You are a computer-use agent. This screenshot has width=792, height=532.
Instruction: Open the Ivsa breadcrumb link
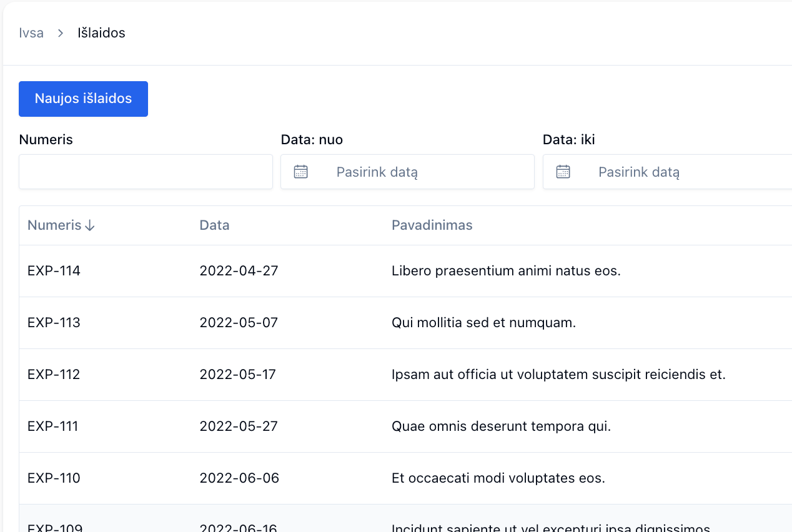(x=31, y=33)
